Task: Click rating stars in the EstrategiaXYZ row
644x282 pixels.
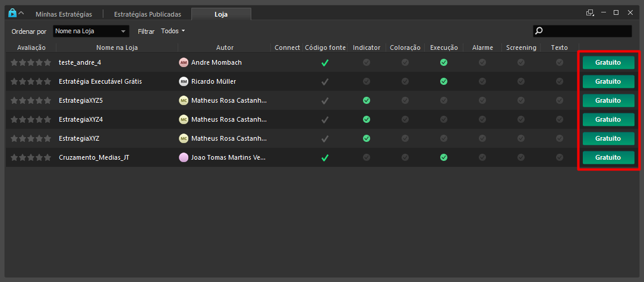Action: pyautogui.click(x=31, y=138)
